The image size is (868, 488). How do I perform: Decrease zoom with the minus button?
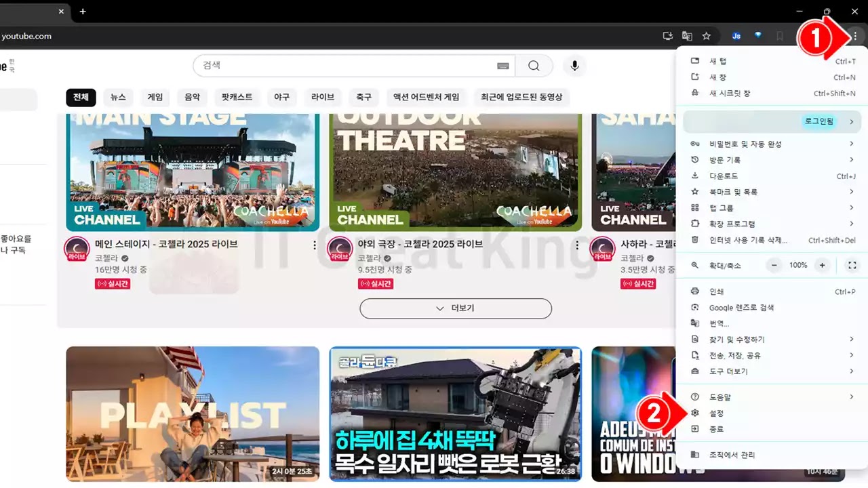point(774,266)
